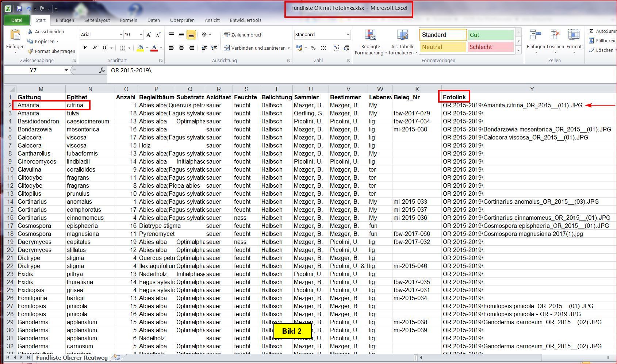Click the Format übertragen paintbrush icon
The image size is (617, 364).
coord(30,51)
